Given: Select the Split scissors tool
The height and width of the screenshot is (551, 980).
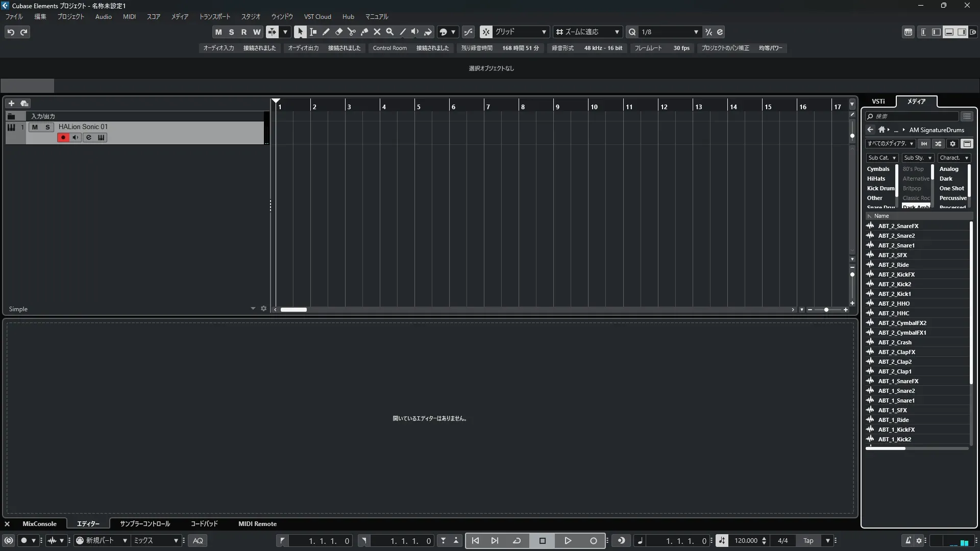Looking at the screenshot, I should pos(352,32).
